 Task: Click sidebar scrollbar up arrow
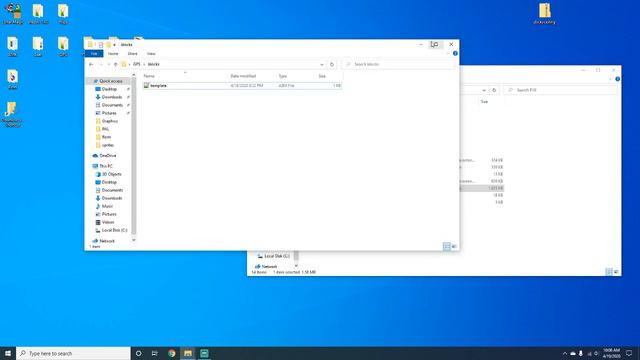134,75
